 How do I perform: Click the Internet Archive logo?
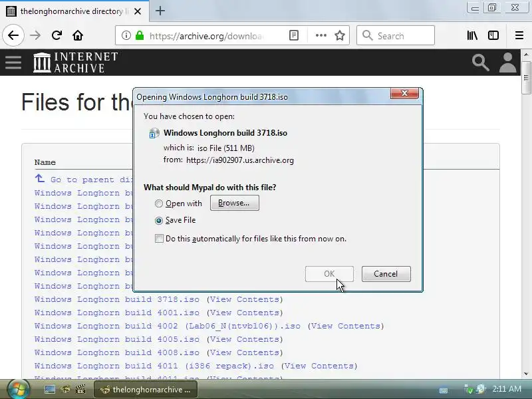click(x=75, y=63)
